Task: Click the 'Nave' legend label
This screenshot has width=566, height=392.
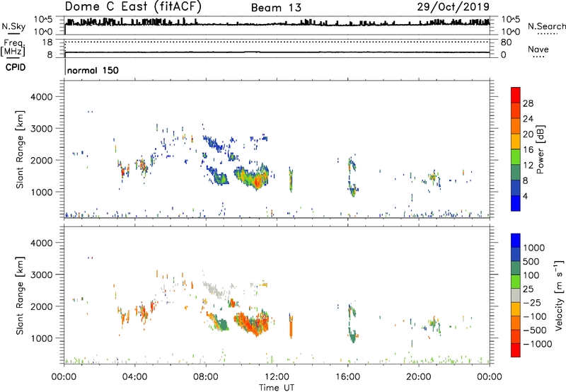Action: click(x=538, y=49)
